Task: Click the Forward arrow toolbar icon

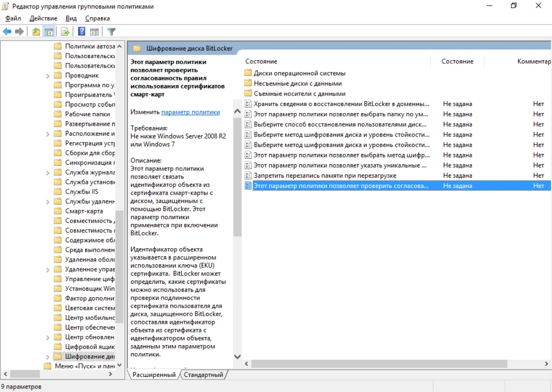Action: (19, 32)
